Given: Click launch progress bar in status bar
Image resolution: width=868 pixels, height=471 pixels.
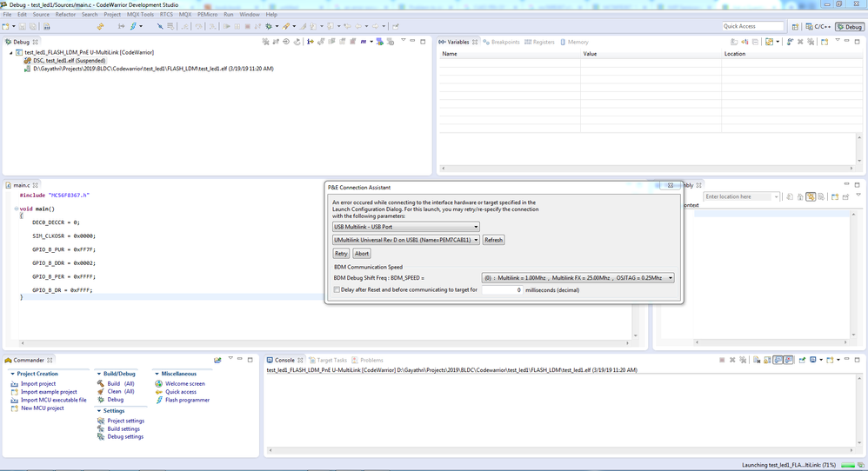Looking at the screenshot, I should coord(849,466).
